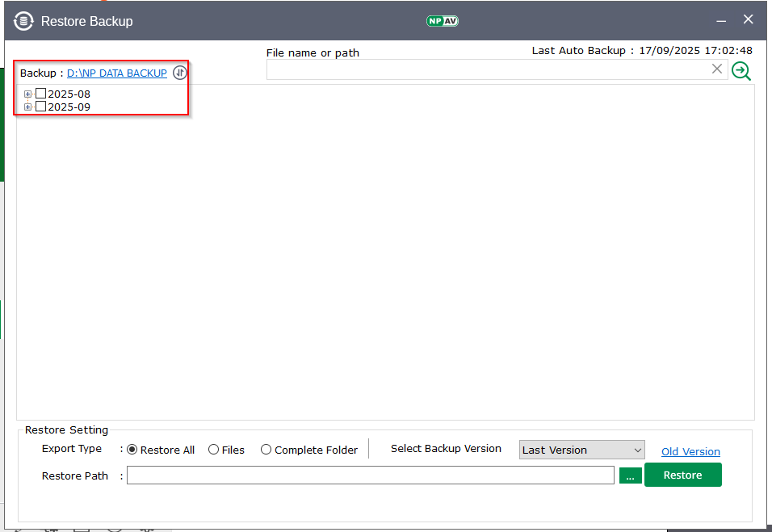Click the File name or path field

(x=487, y=69)
